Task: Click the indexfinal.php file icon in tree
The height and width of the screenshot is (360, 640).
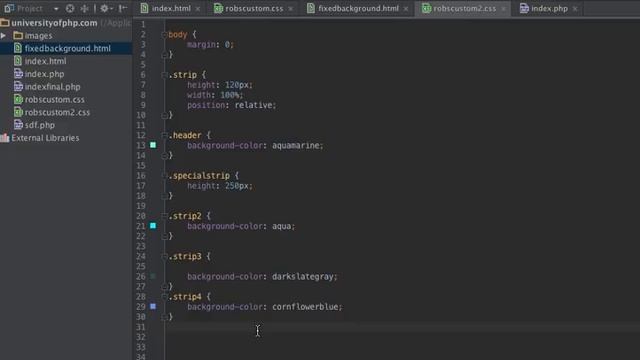Action: [x=18, y=87]
